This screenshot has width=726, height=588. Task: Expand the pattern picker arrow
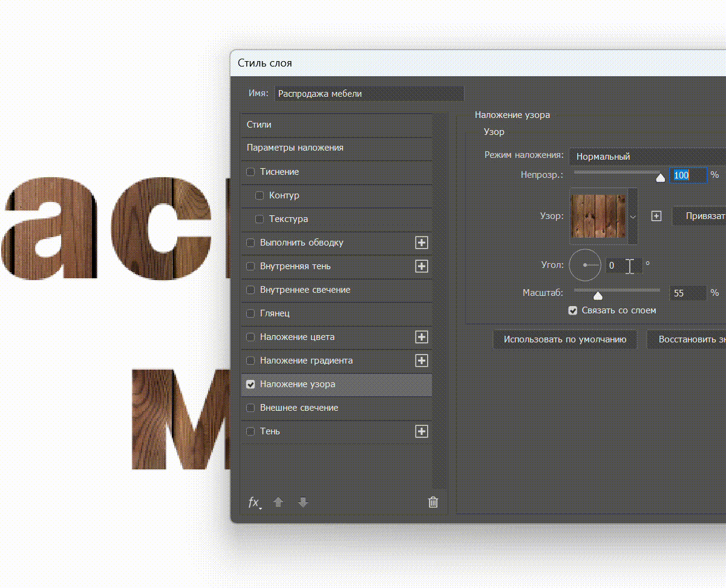pyautogui.click(x=633, y=216)
